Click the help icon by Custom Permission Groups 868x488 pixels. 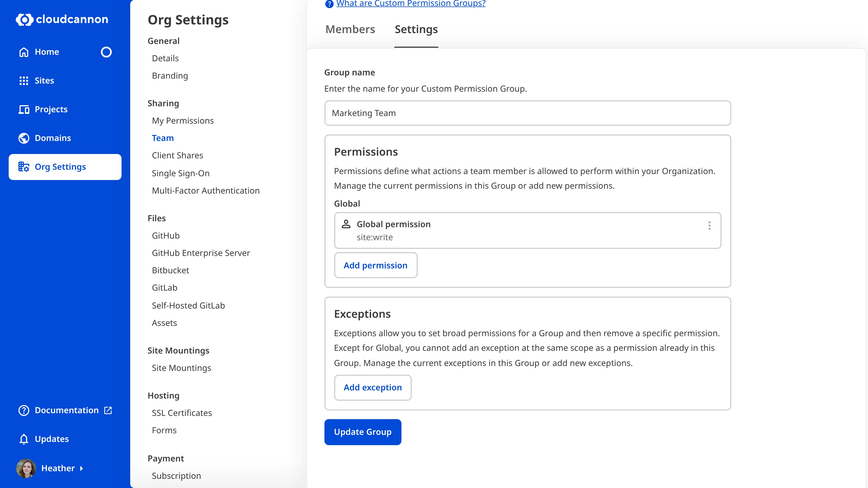329,4
